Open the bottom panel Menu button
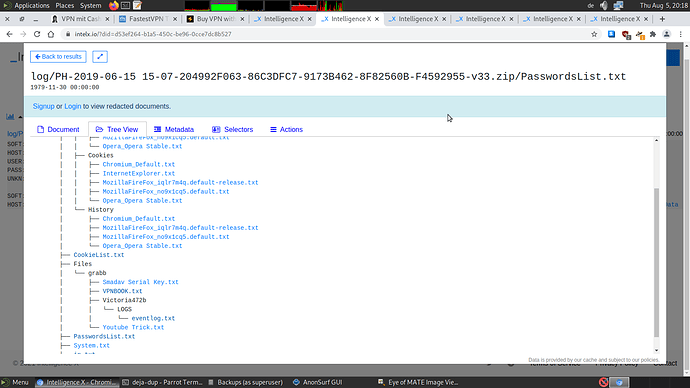 tap(15, 382)
